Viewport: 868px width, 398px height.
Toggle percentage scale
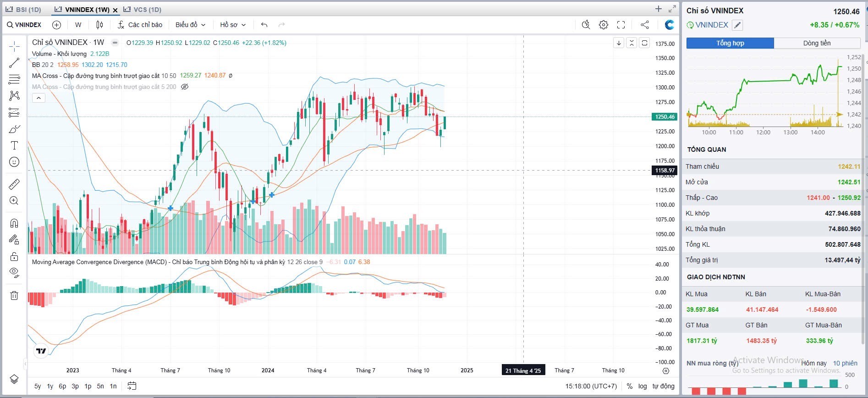[x=630, y=386]
